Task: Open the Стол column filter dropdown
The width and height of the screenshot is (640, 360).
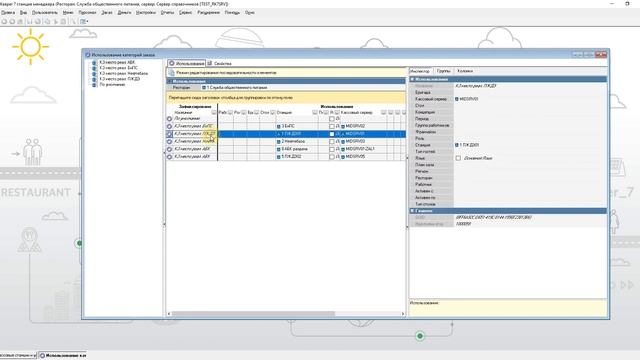Action: (x=273, y=112)
